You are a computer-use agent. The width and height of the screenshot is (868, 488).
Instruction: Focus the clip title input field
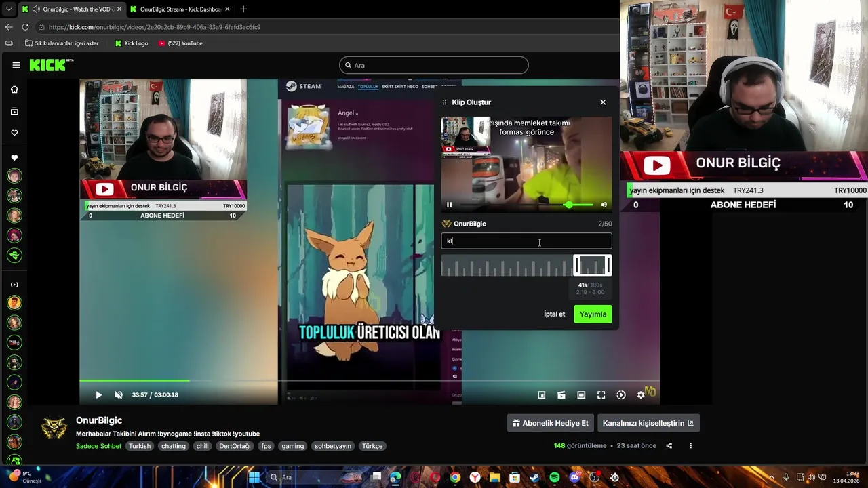click(527, 241)
